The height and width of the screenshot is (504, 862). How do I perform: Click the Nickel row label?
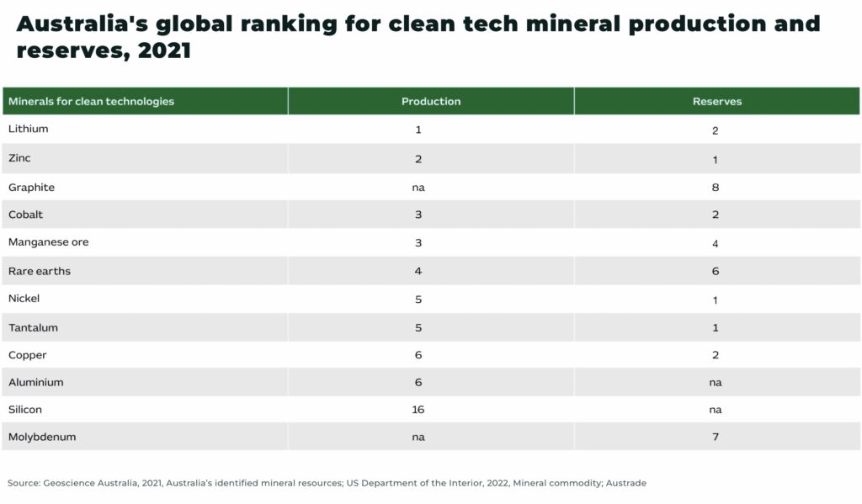click(24, 299)
